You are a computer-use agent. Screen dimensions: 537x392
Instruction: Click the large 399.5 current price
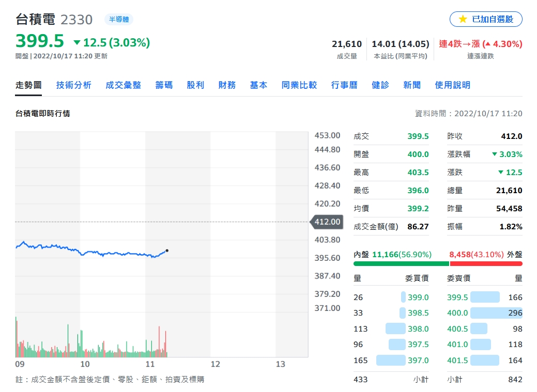click(40, 41)
